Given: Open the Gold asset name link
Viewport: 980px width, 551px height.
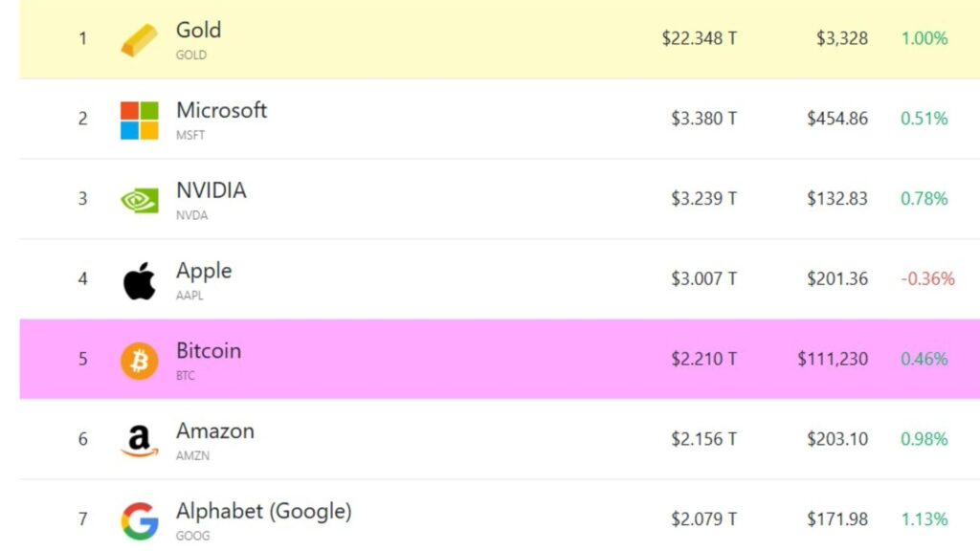Looking at the screenshot, I should (198, 30).
